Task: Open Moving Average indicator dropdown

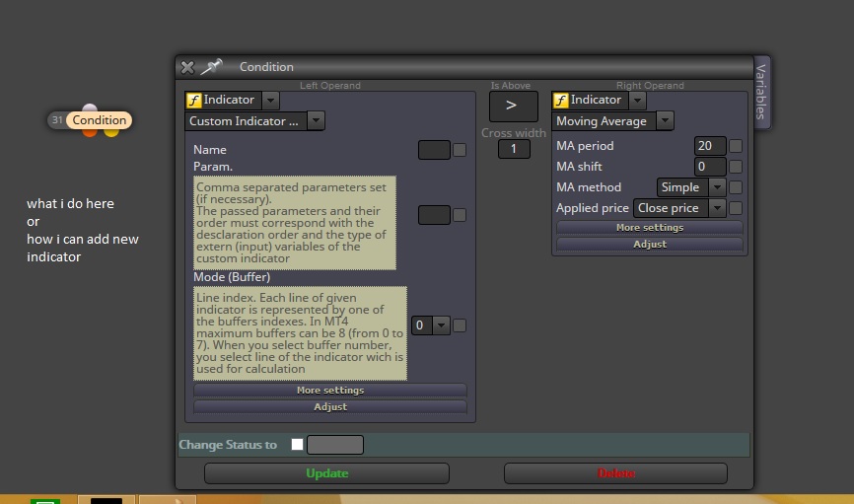Action: 665,121
